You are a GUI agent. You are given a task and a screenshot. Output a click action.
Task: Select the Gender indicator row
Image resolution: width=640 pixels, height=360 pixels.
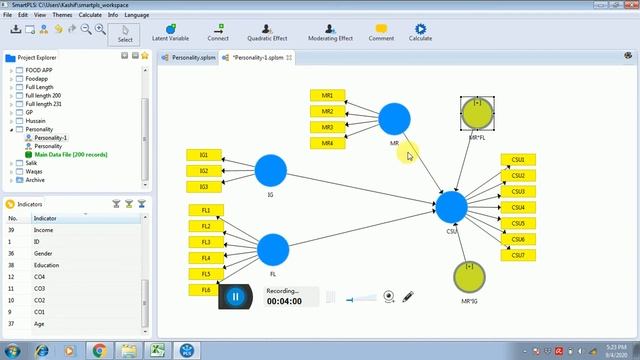(x=73, y=253)
